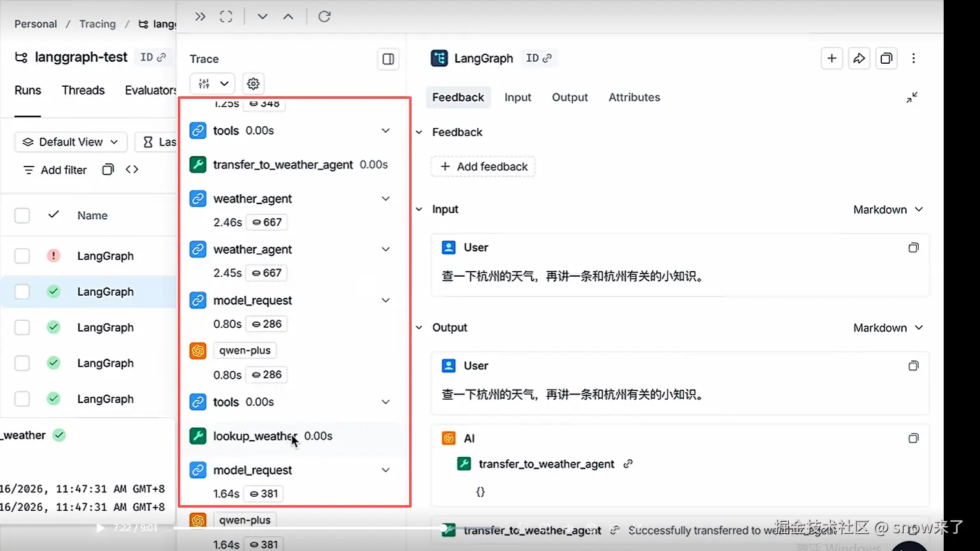Screen dimensions: 980x551
Task: Collapse the Input section with its chevron
Action: coord(419,210)
